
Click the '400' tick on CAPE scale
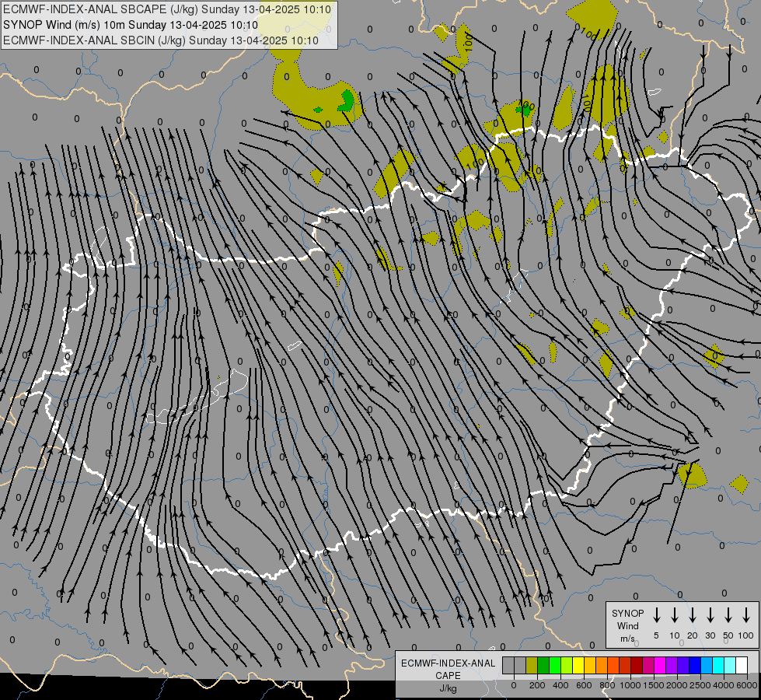tap(560, 685)
